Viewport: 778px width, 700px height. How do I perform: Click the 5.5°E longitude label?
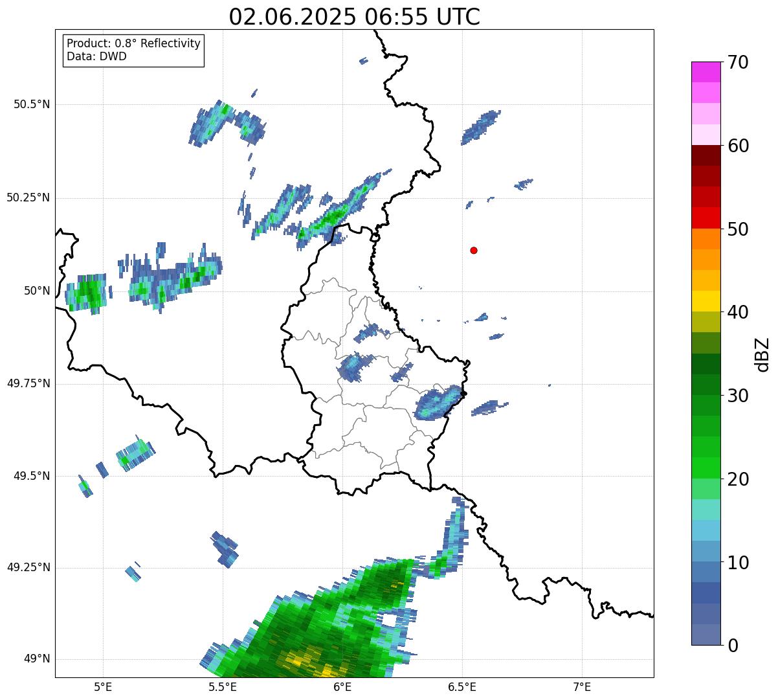click(223, 687)
